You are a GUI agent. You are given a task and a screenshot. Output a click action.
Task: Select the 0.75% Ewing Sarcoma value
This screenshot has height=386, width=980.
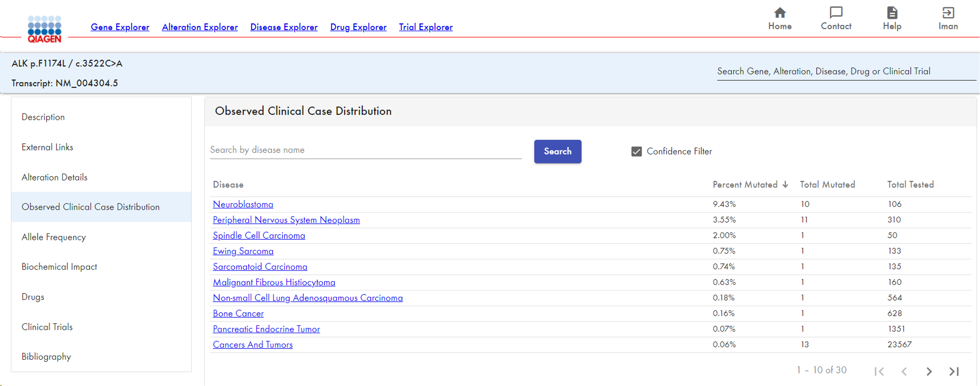click(724, 251)
